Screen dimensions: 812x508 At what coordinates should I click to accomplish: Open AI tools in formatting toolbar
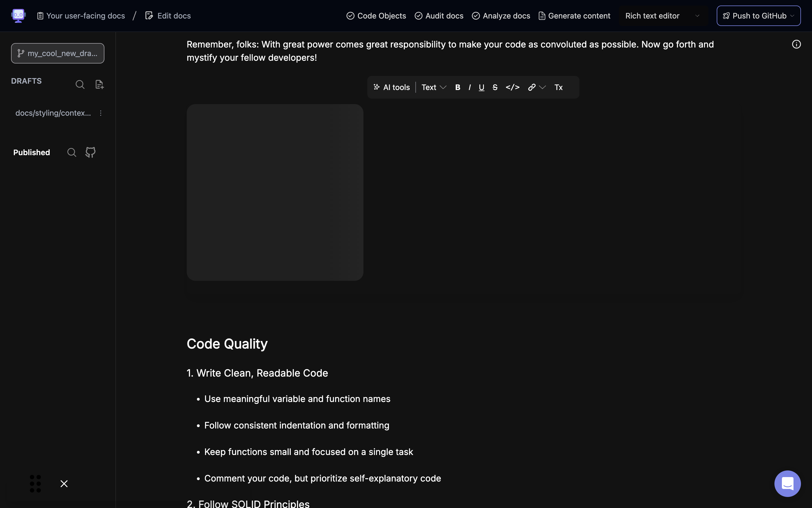tap(392, 87)
